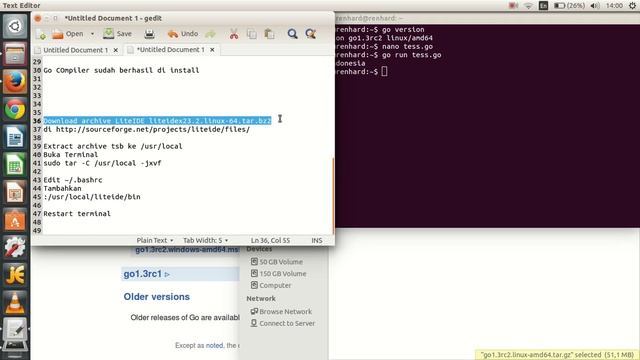Expand go1.3rc1 section in browser
This screenshot has height=360, width=640.
146,274
